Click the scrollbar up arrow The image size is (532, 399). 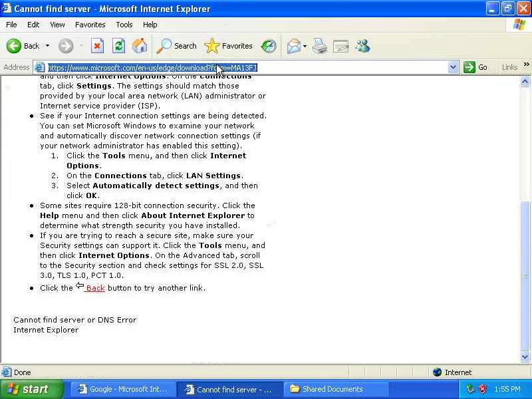[525, 81]
